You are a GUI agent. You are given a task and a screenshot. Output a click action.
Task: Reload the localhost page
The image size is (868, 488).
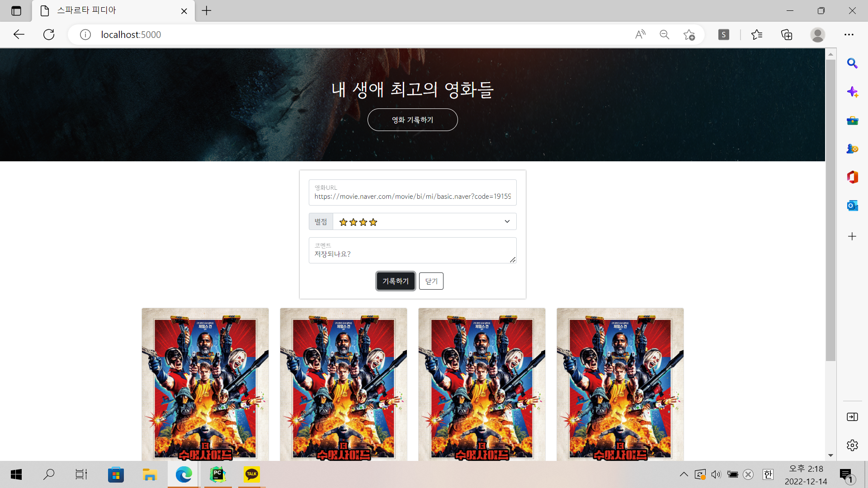click(49, 34)
